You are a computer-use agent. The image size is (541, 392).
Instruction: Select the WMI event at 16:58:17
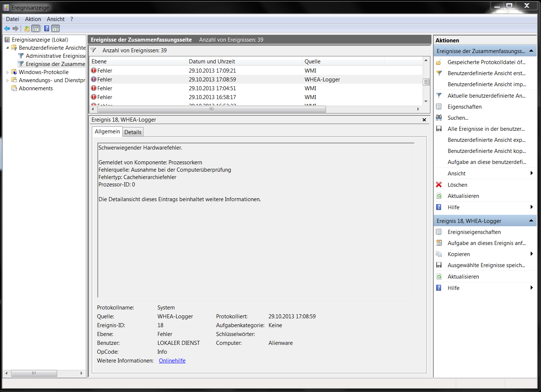[256, 97]
